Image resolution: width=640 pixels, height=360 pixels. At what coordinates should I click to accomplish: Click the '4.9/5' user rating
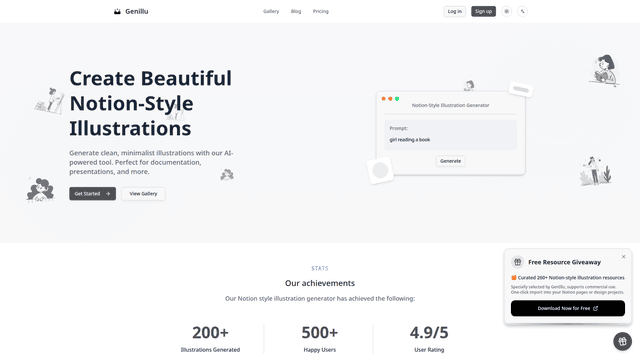pos(429,333)
